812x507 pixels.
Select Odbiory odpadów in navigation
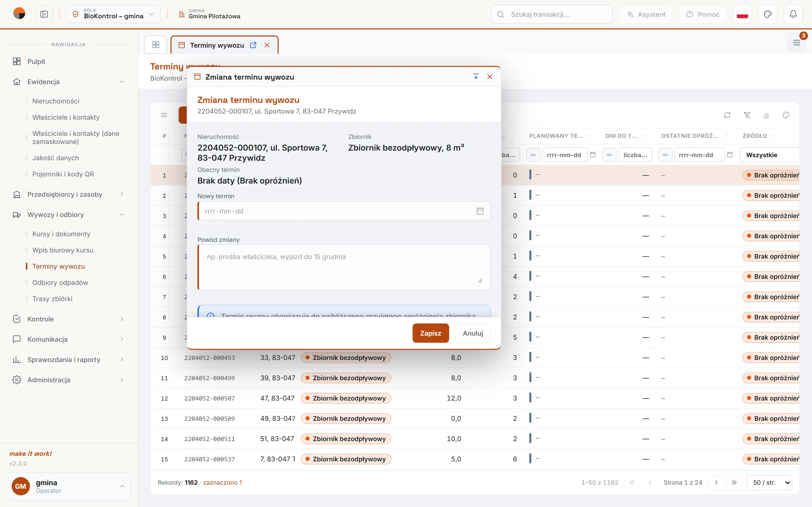click(x=60, y=283)
